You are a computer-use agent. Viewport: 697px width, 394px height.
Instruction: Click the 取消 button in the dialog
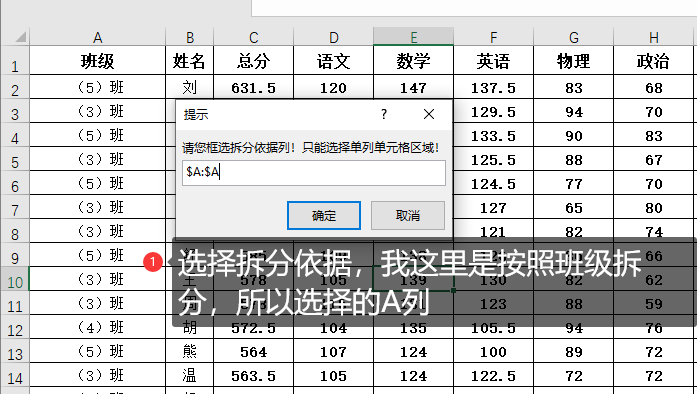[x=408, y=216]
